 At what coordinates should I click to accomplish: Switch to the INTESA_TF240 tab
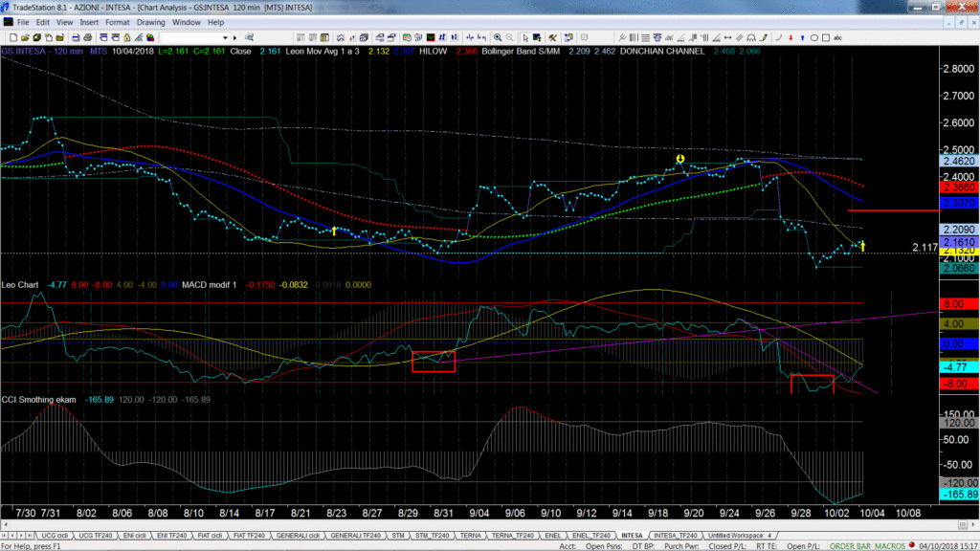[675, 536]
